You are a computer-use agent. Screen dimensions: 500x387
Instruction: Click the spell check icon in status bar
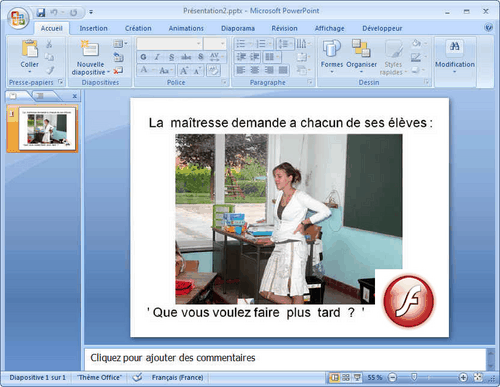click(x=137, y=377)
